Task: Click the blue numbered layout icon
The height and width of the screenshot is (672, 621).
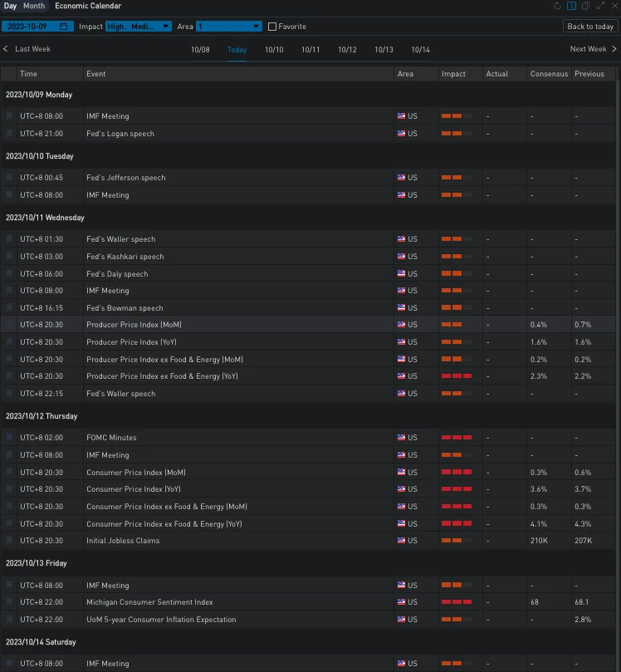Action: (x=571, y=6)
